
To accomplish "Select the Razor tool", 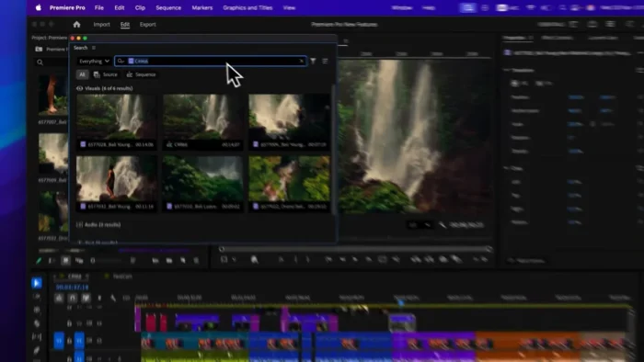I will (x=37, y=323).
